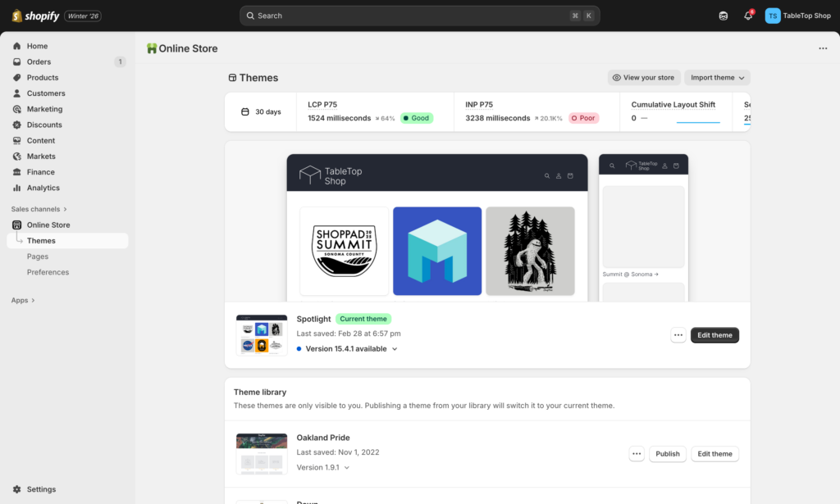Click the Content icon in sidebar
840x504 pixels.
coord(17,141)
